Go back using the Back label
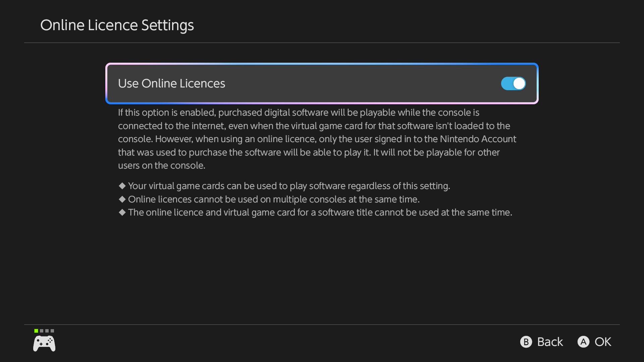644x362 pixels. tap(550, 342)
